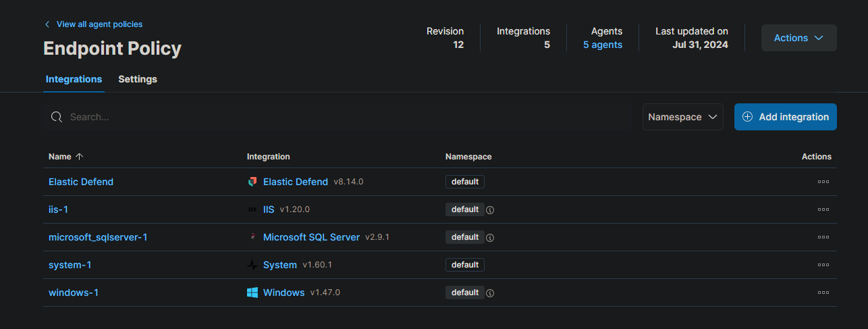Open actions menu for iis-1 row
Image resolution: width=868 pixels, height=329 pixels.
coord(823,209)
